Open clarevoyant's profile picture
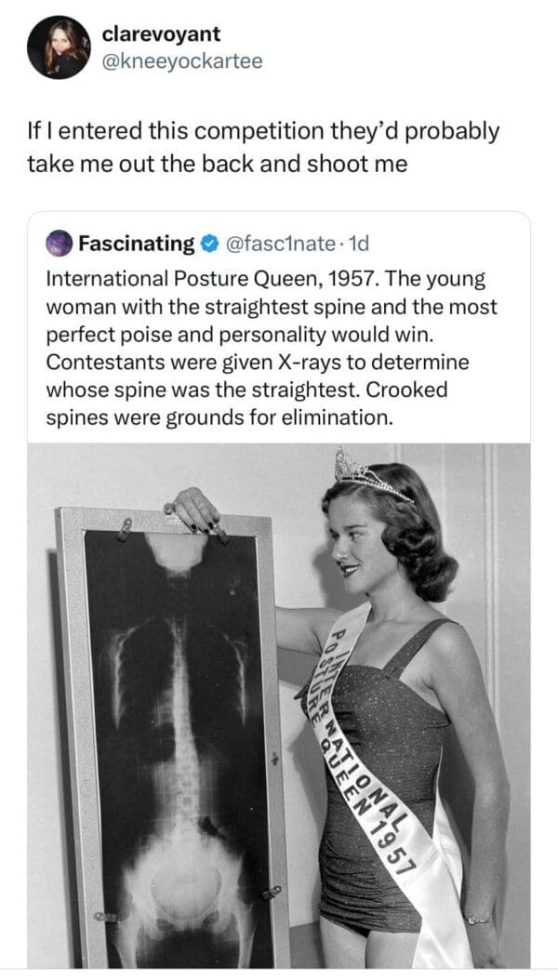 click(x=57, y=47)
